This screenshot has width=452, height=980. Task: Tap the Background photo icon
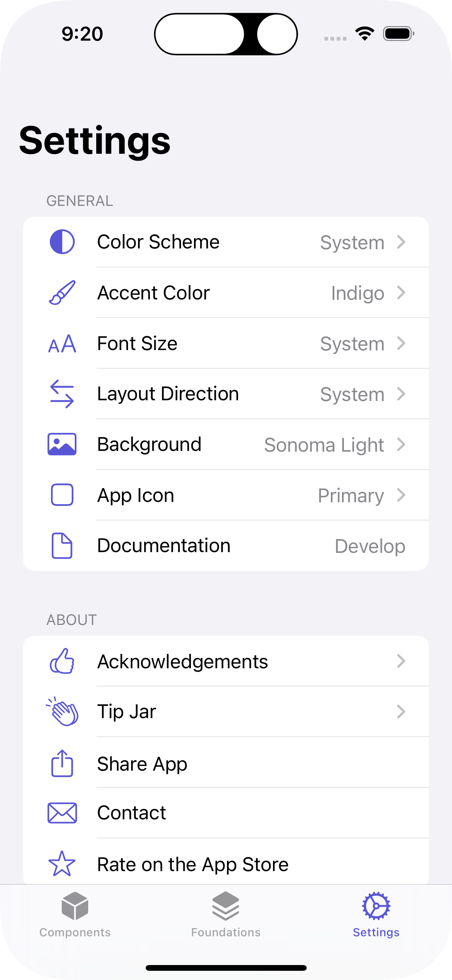tap(62, 444)
